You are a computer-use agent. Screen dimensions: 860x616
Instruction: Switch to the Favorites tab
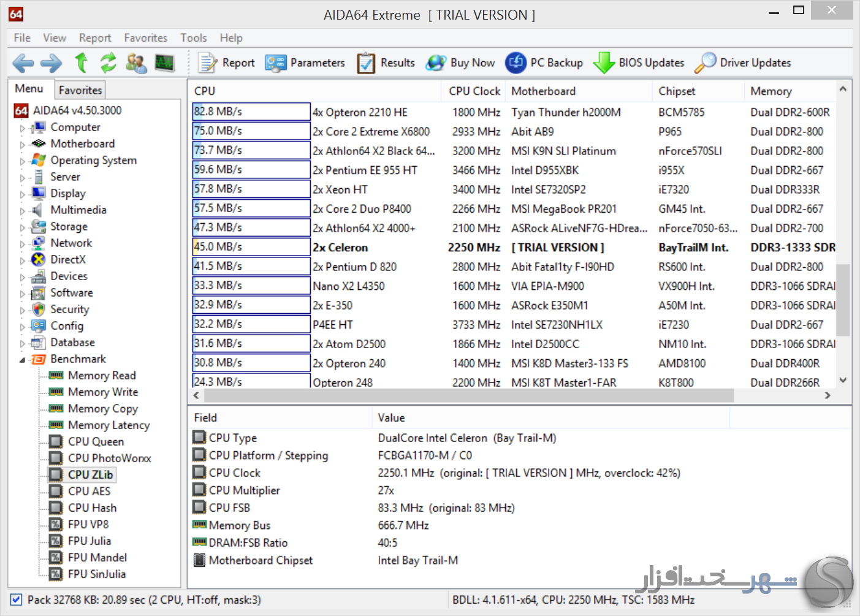[80, 90]
